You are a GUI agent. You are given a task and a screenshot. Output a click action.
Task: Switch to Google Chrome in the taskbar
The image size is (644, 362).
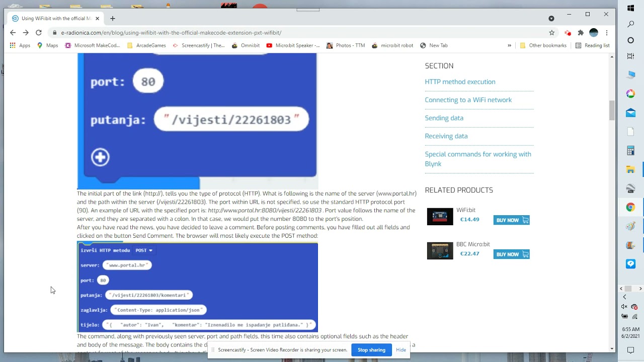(631, 207)
